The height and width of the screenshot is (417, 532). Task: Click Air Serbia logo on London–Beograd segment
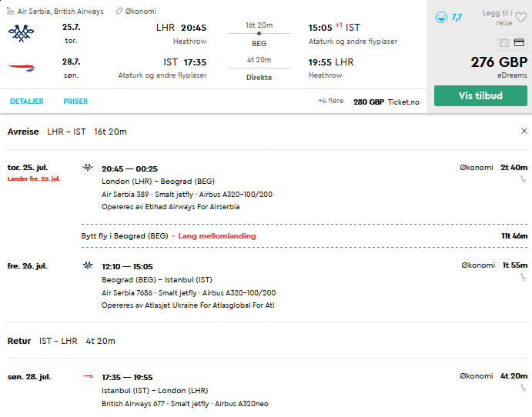88,168
